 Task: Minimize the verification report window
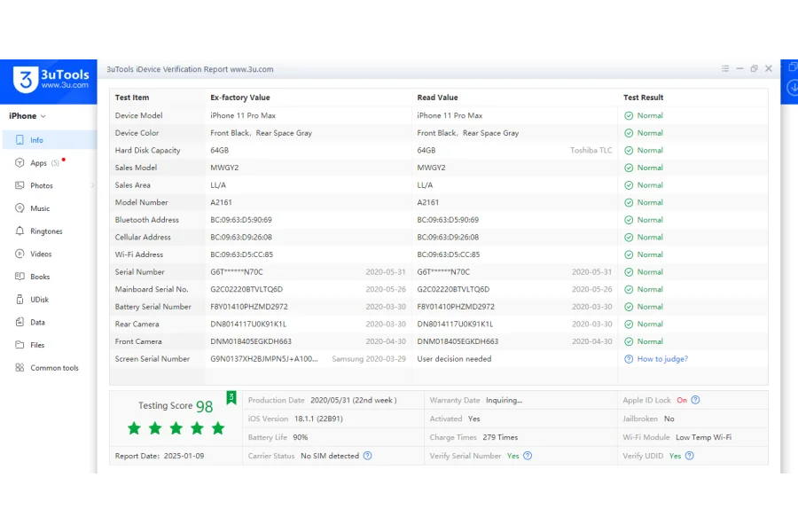click(739, 68)
